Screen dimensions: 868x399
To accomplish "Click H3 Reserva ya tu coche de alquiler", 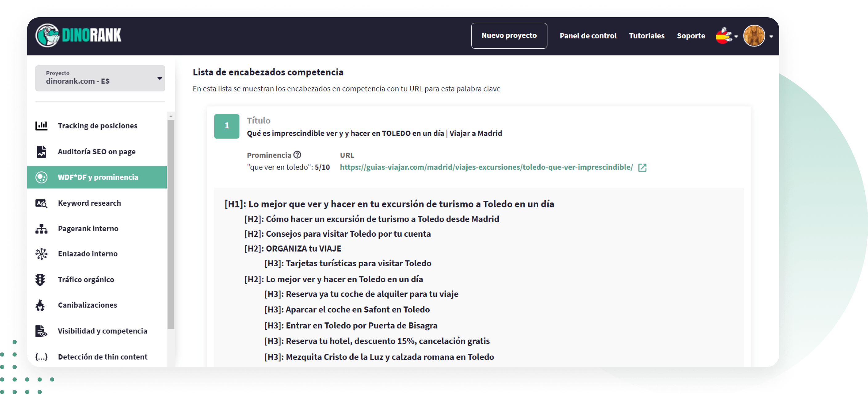I will coord(361,294).
